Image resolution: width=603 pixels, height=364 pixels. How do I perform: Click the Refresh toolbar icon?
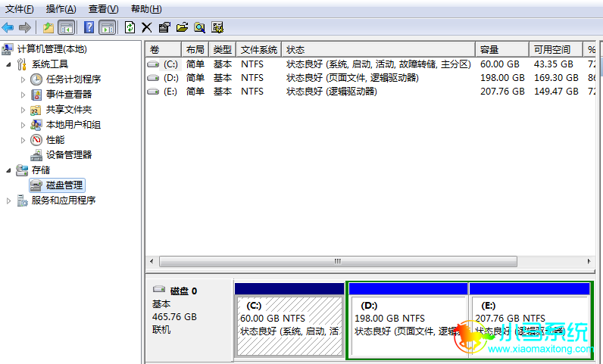click(x=130, y=27)
